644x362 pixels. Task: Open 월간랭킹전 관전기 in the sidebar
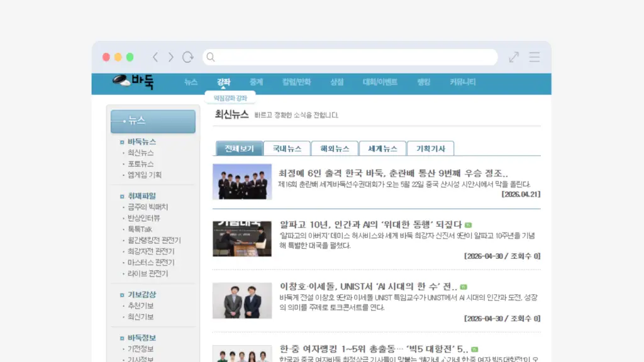point(154,241)
